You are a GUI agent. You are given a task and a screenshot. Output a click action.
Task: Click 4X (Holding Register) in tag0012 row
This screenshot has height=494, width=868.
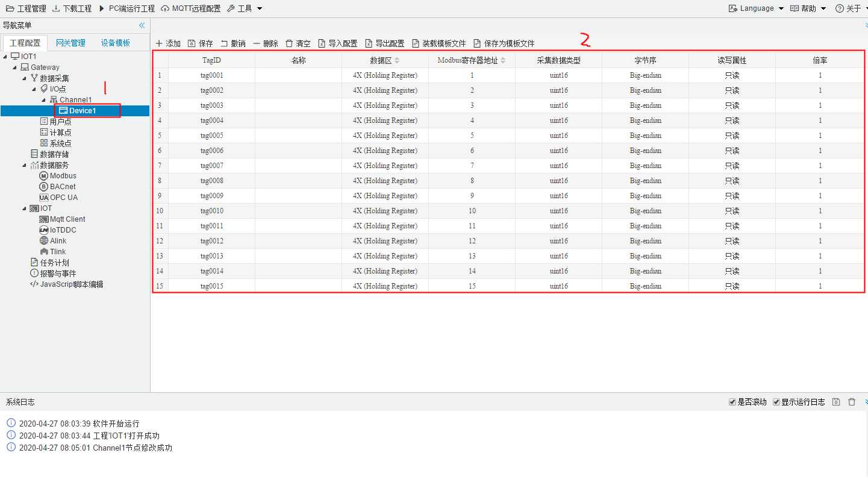click(x=385, y=241)
